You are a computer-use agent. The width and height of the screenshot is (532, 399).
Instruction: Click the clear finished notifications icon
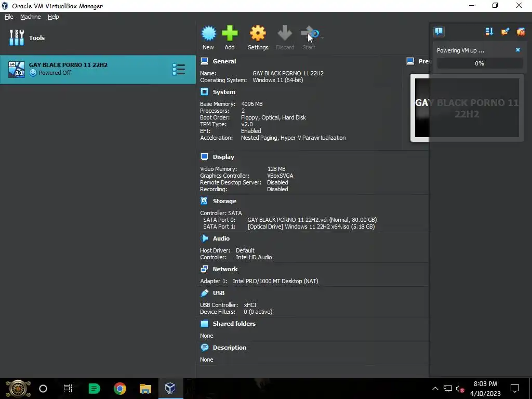(505, 32)
